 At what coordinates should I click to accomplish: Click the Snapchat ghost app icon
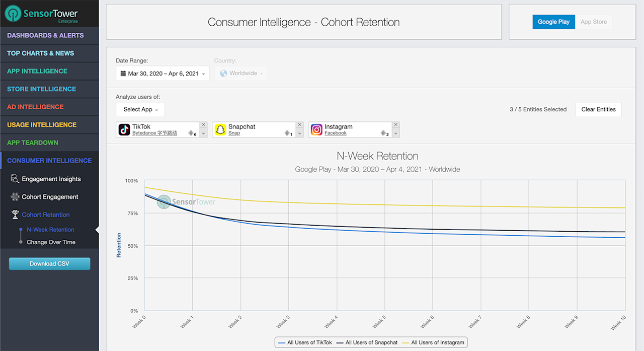point(220,130)
